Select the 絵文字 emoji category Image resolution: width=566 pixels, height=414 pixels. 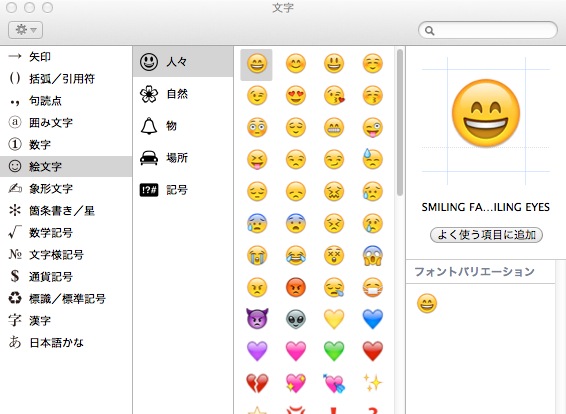[66, 166]
